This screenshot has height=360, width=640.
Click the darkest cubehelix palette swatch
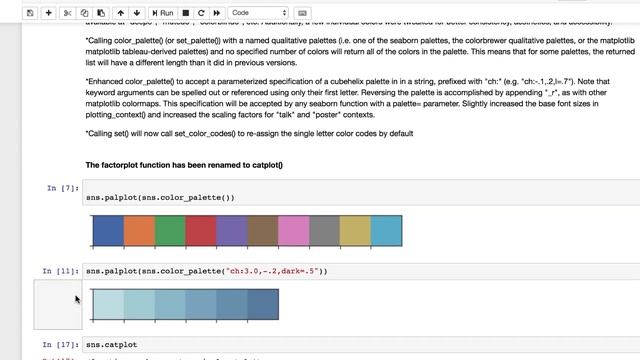pyautogui.click(x=263, y=304)
